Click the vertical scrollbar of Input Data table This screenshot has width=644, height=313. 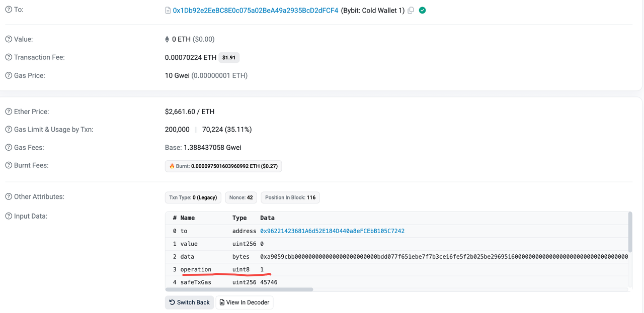coord(630,231)
